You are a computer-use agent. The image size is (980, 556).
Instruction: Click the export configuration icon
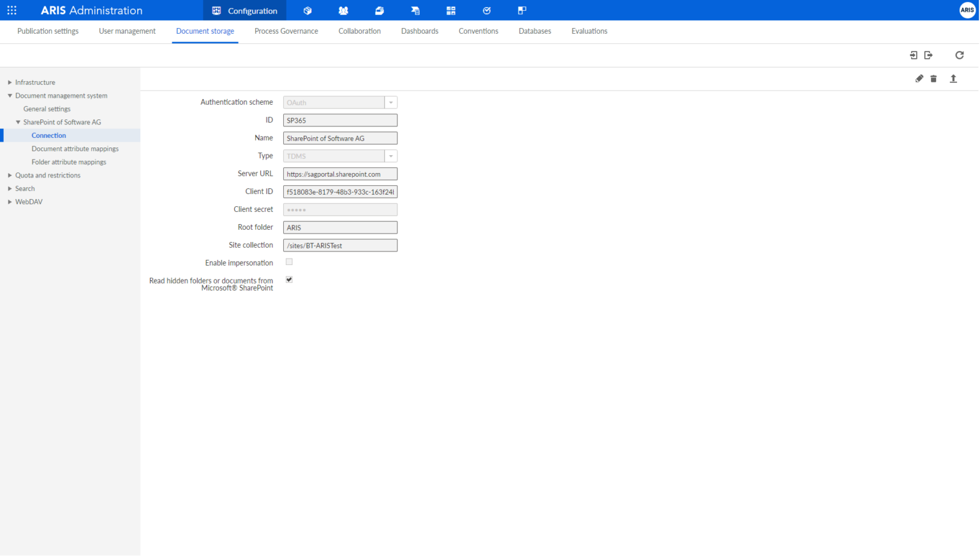(928, 56)
